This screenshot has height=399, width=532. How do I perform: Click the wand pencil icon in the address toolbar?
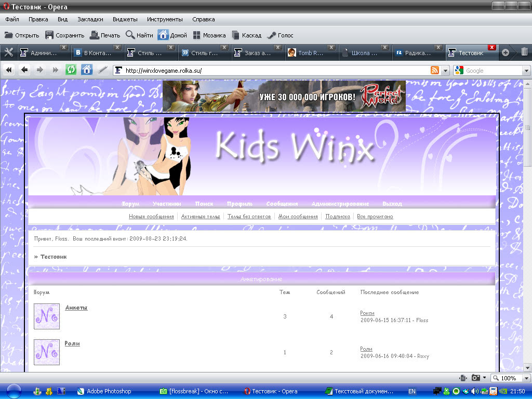[x=102, y=70]
